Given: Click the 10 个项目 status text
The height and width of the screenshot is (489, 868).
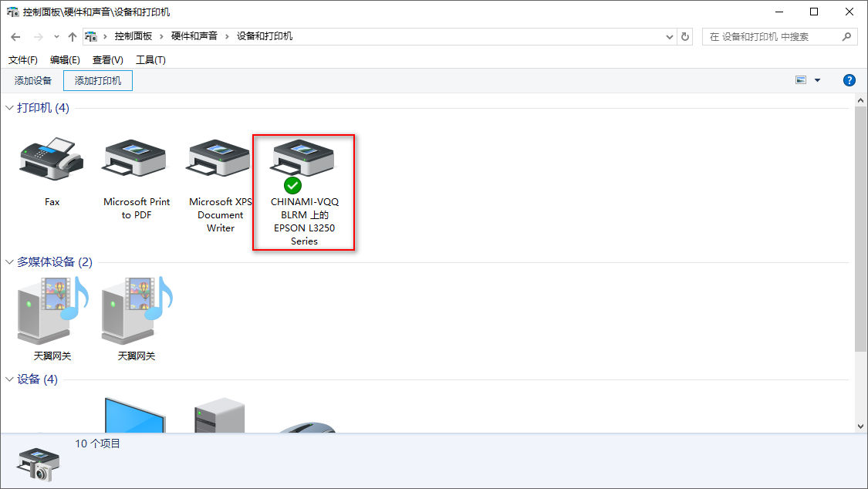Looking at the screenshot, I should pos(97,443).
